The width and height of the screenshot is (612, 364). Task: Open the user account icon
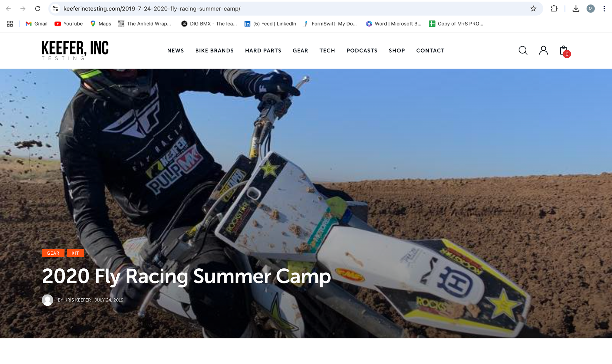pos(543,50)
